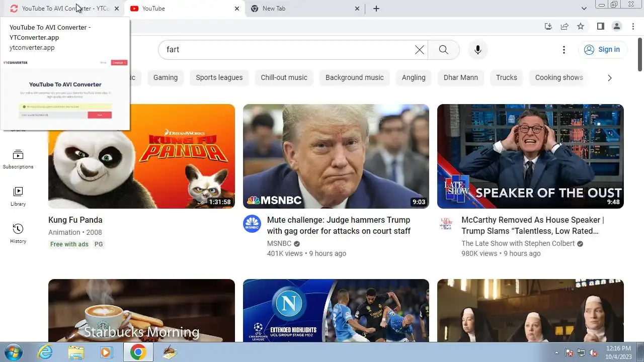
Task: Click Chrome icon on taskbar
Action: [138, 352]
